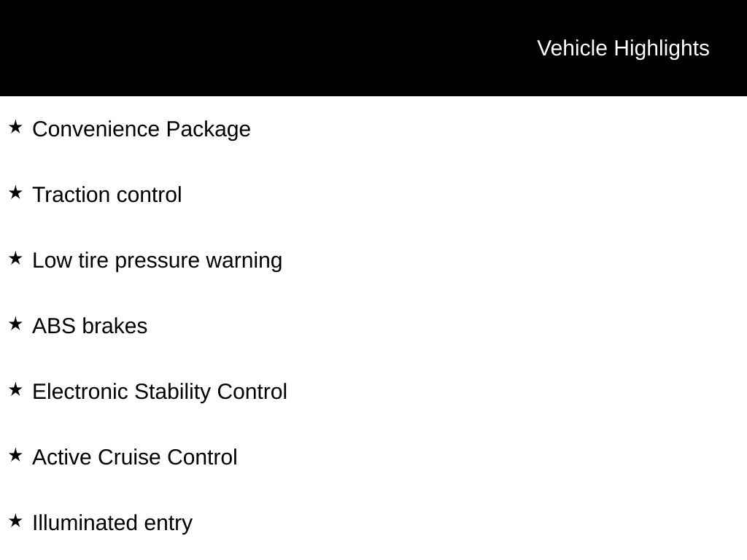
Task: Select the Traction control highlight
Action: coord(107,195)
